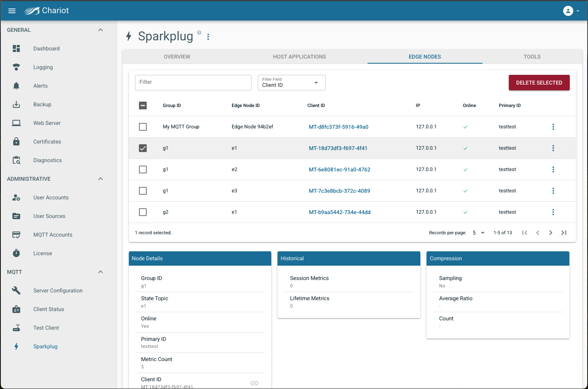
Task: Open Sparkplug page options kebab menu
Action: [208, 37]
